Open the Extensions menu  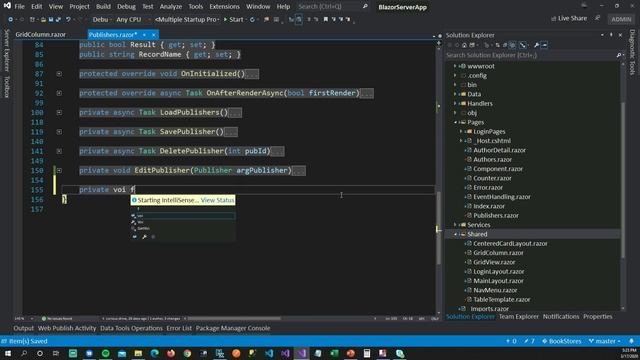click(224, 7)
